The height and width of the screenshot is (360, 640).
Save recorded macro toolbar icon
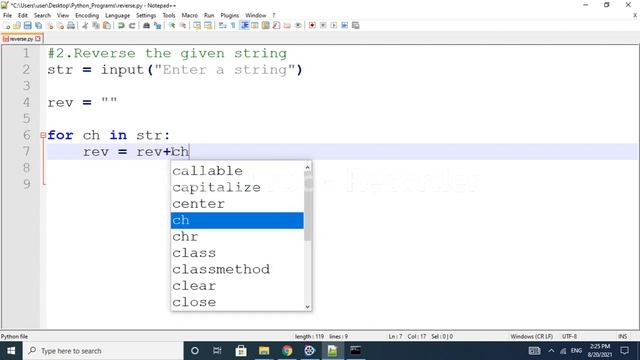pos(356,25)
